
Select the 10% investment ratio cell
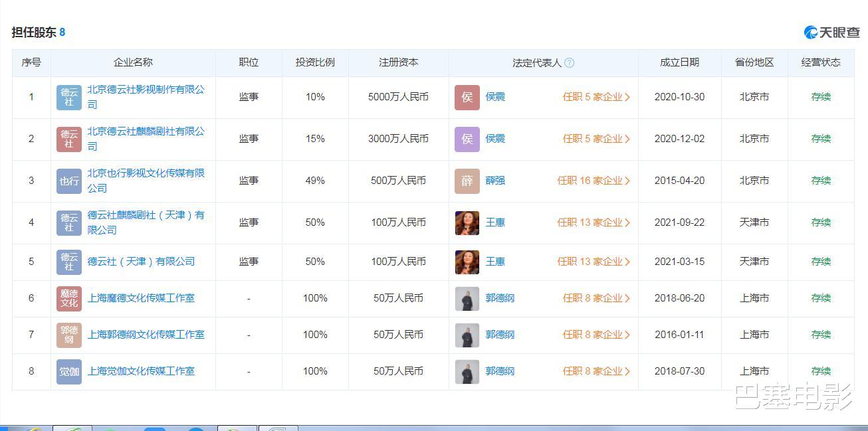[315, 97]
